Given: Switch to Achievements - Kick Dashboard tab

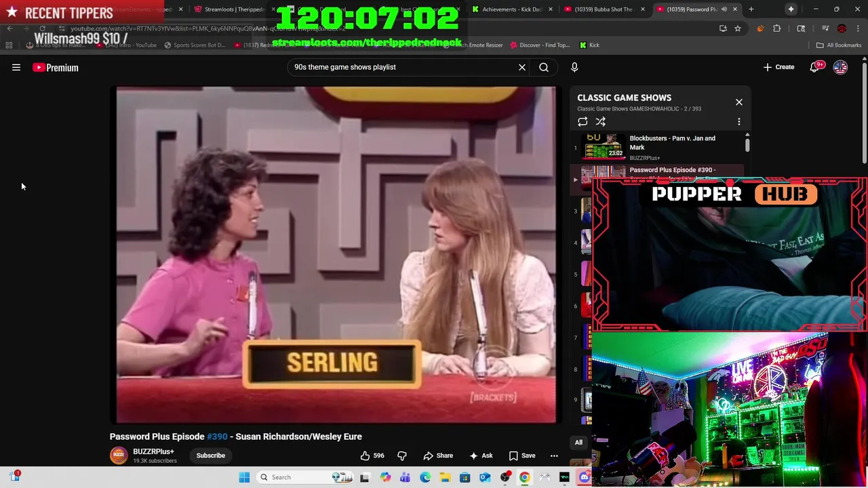Looking at the screenshot, I should point(512,9).
